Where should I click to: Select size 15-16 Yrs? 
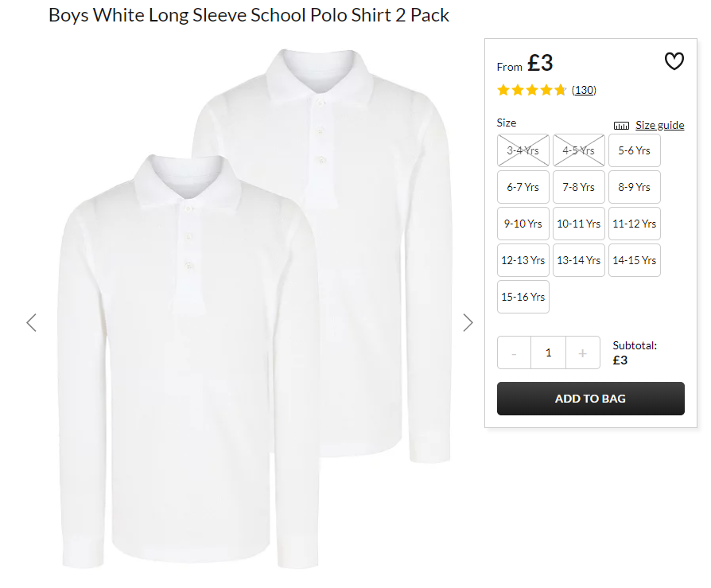(x=523, y=297)
